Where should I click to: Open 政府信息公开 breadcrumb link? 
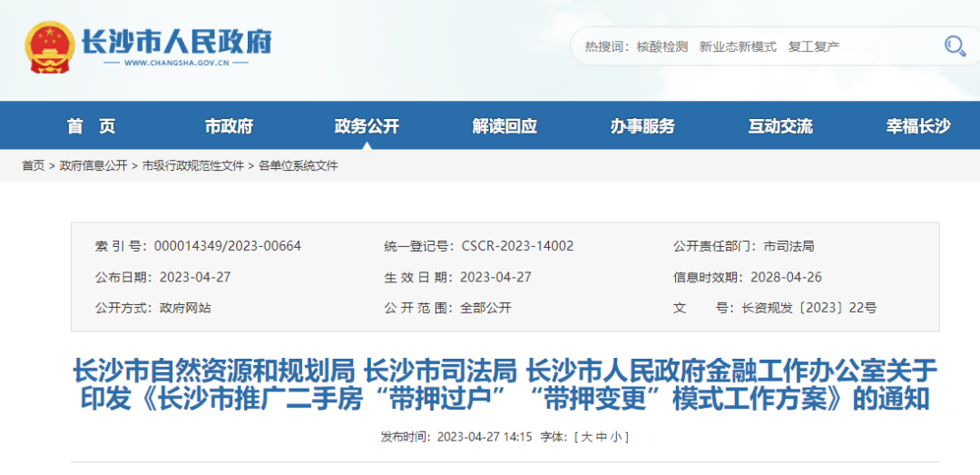point(93,166)
